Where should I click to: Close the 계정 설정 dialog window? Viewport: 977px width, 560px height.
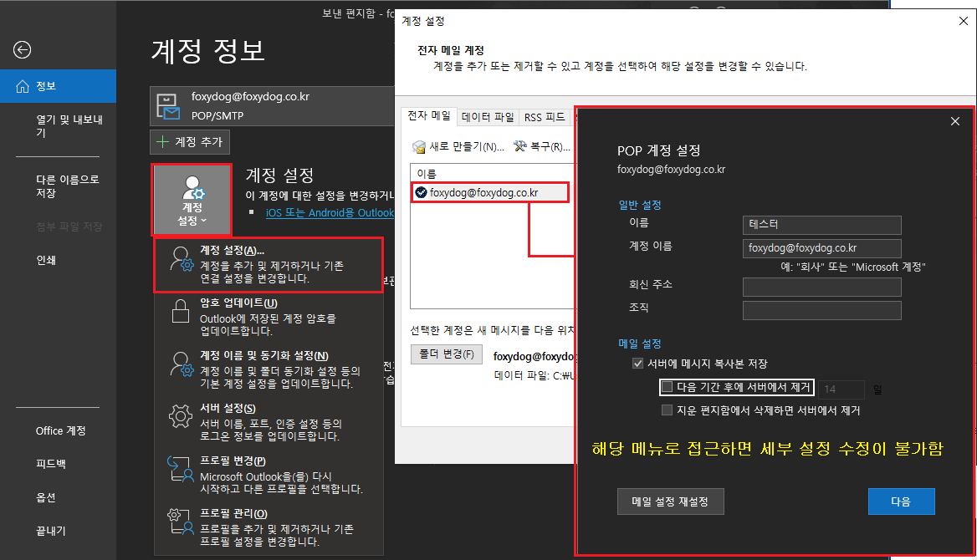(x=964, y=21)
